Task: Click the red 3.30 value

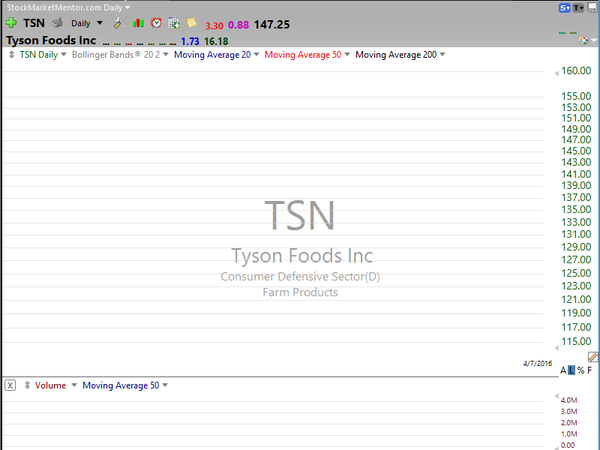Action: 214,26
